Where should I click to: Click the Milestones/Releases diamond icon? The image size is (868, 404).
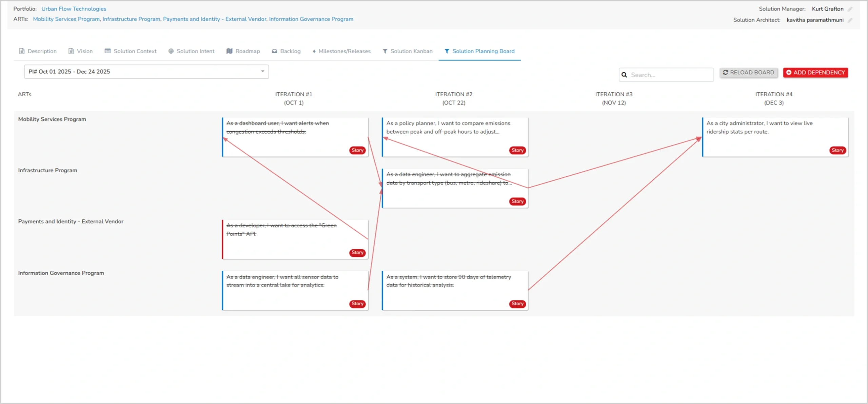pos(314,51)
